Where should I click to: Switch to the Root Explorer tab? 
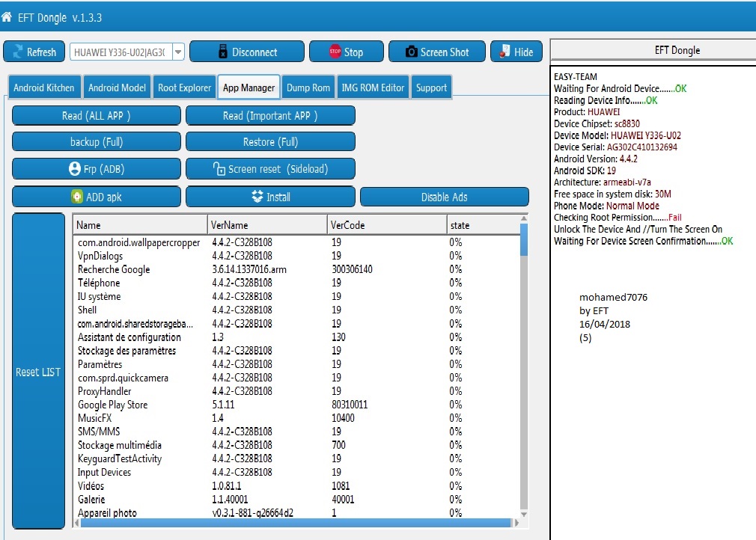184,88
